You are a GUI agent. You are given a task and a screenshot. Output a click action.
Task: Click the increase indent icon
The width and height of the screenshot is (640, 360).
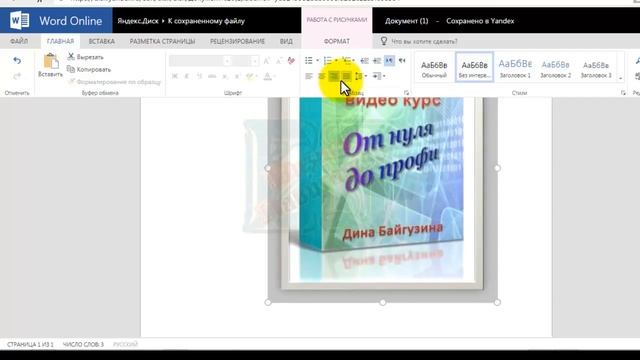[x=377, y=60]
